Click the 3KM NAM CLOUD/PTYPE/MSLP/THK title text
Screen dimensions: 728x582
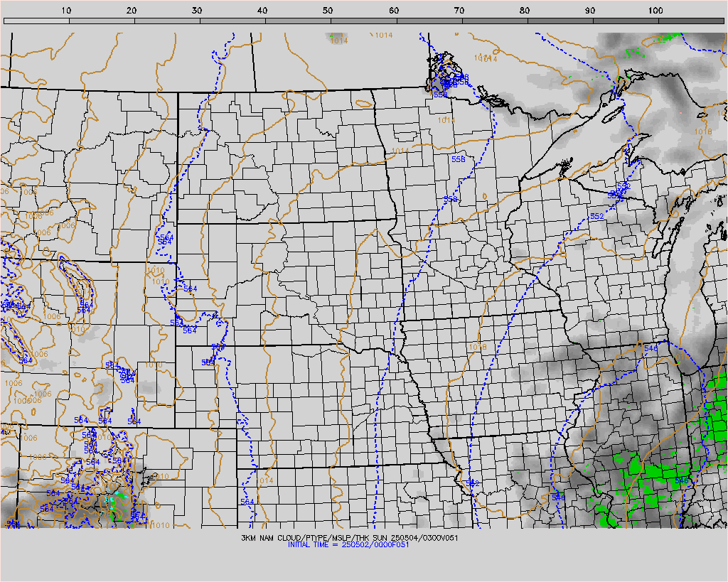pos(349,538)
